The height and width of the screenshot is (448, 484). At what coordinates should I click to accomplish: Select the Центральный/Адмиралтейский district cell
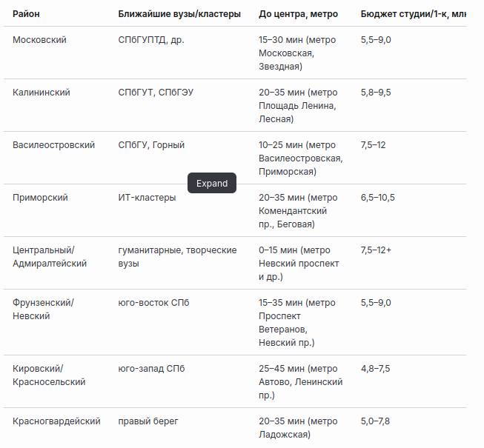point(50,257)
